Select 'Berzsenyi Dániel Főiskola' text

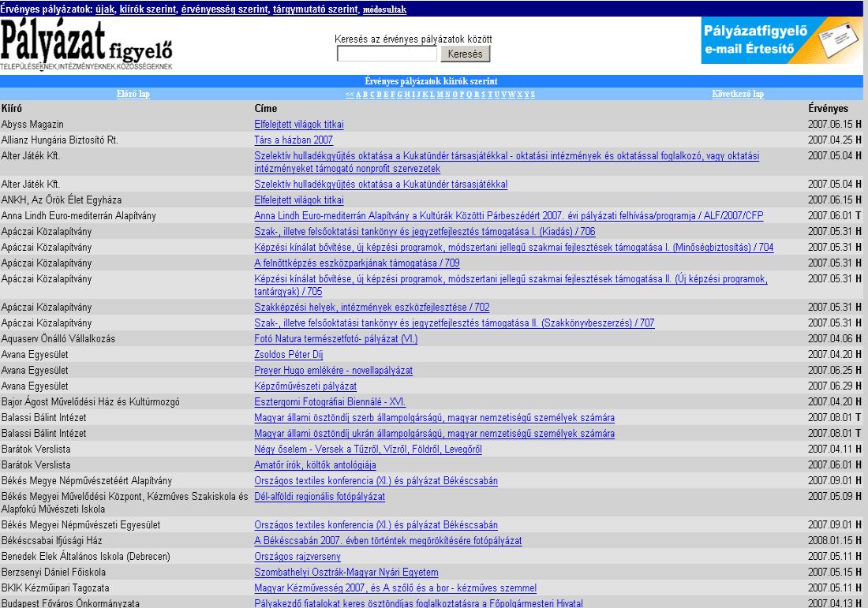53,572
